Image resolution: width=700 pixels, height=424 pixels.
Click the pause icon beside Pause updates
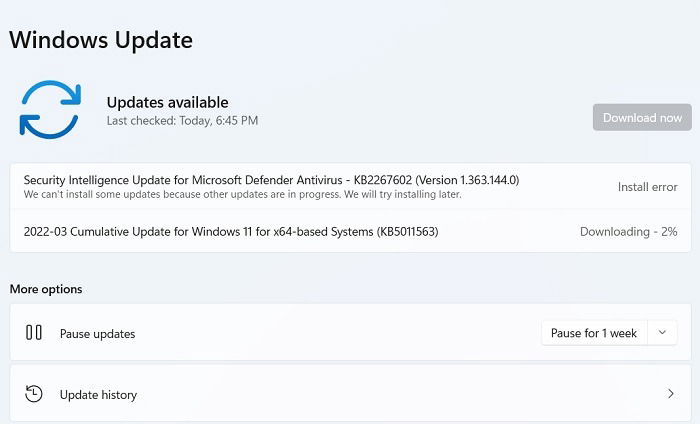(34, 333)
